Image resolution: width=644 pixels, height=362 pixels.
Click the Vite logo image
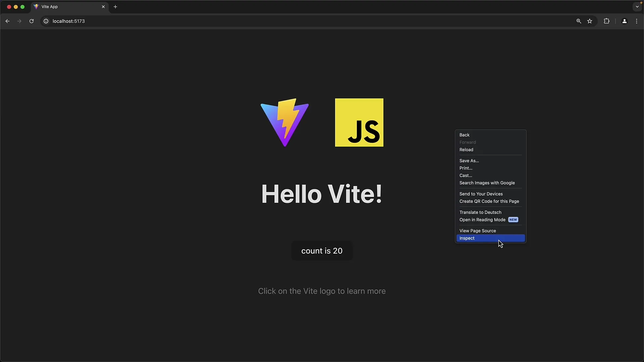[x=285, y=122]
